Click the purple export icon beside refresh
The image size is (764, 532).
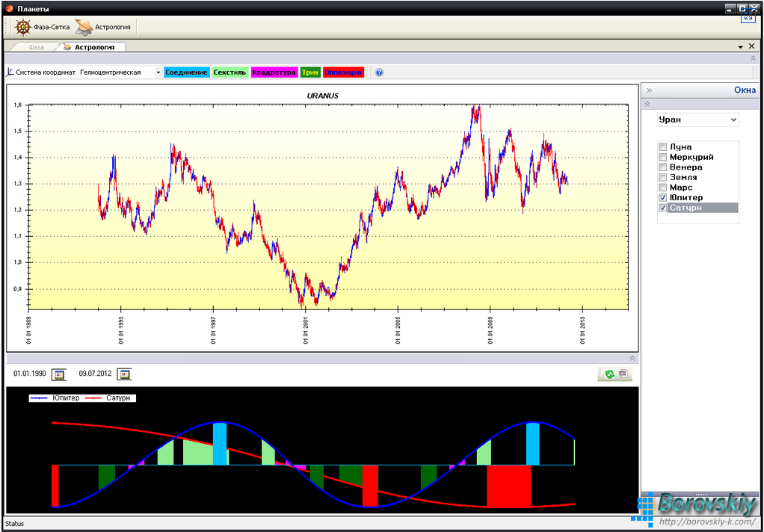623,374
